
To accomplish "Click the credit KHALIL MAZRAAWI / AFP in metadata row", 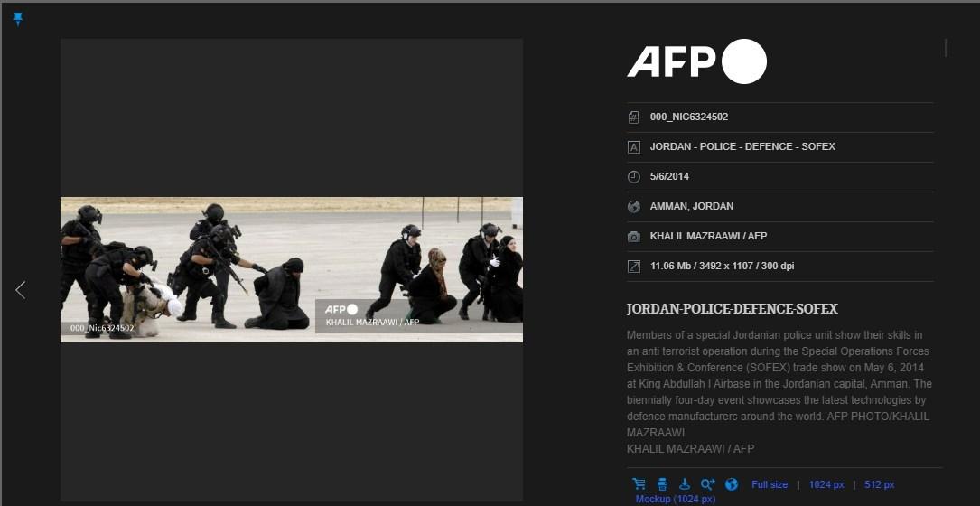I will click(708, 236).
